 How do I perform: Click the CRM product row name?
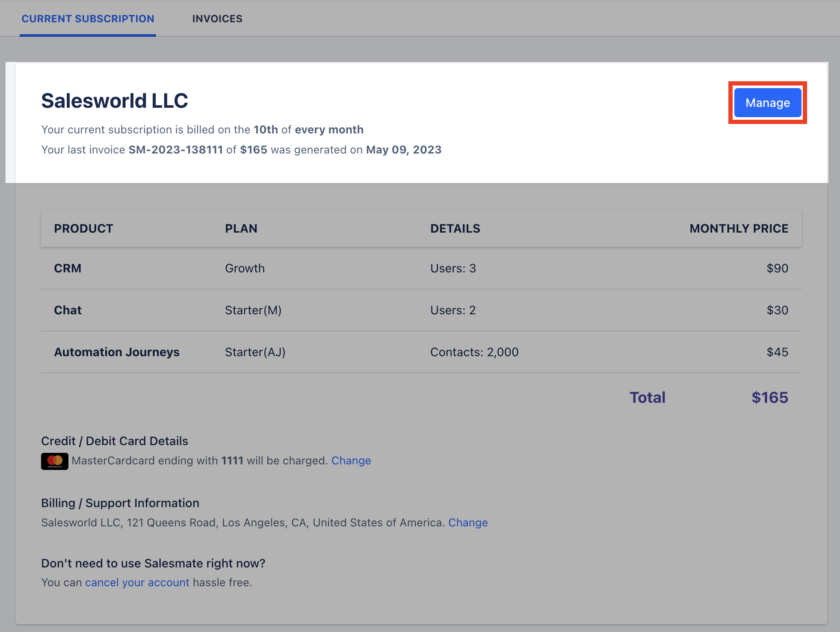tap(68, 268)
